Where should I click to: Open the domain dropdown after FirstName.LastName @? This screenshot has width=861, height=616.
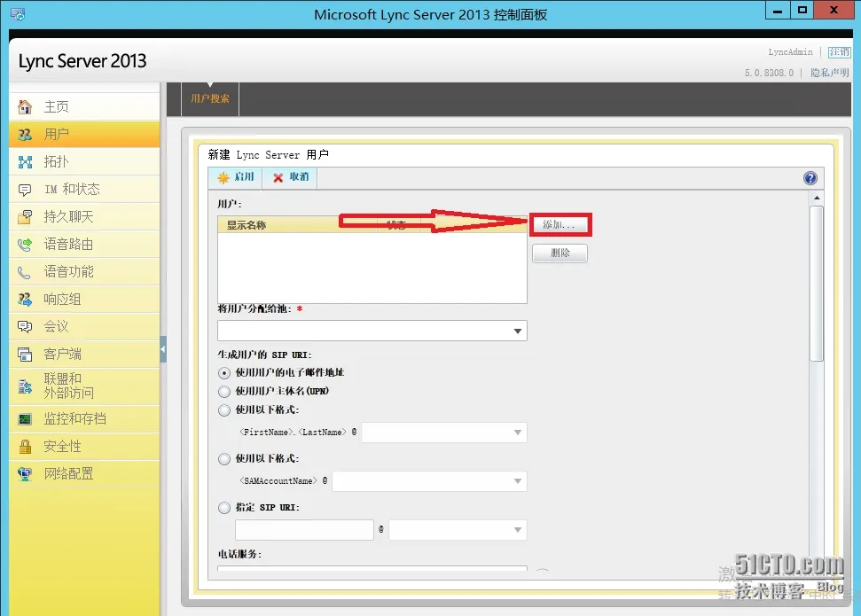coord(444,433)
